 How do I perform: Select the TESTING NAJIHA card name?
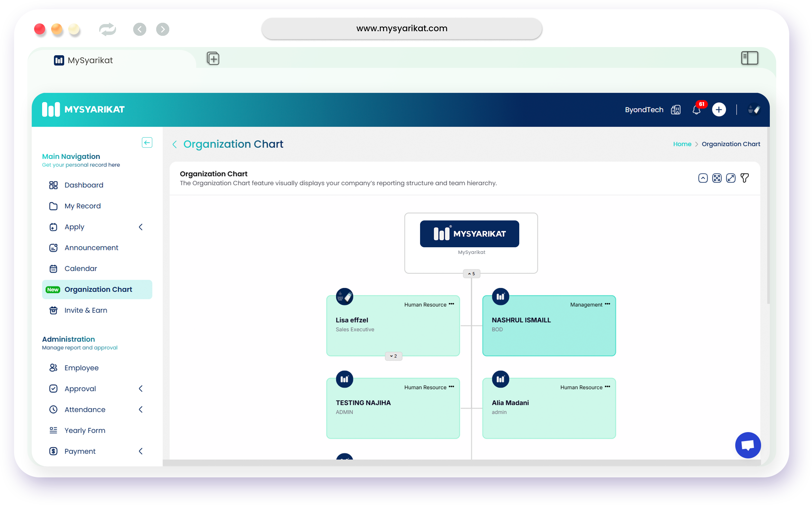pyautogui.click(x=363, y=403)
